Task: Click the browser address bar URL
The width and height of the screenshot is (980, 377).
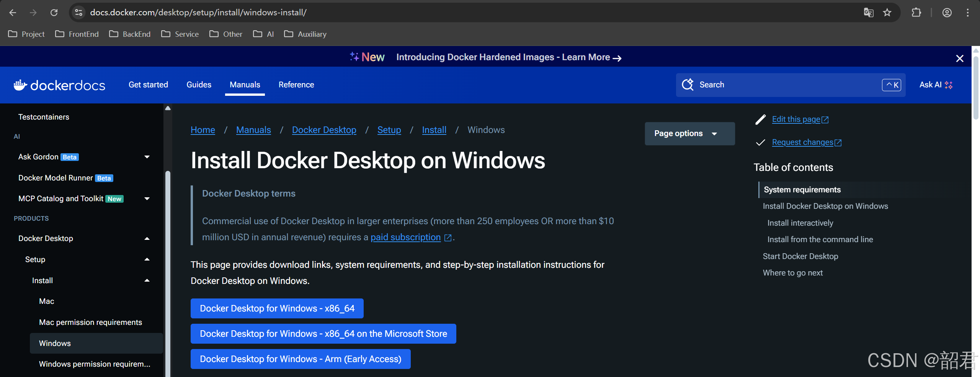Action: [198, 13]
